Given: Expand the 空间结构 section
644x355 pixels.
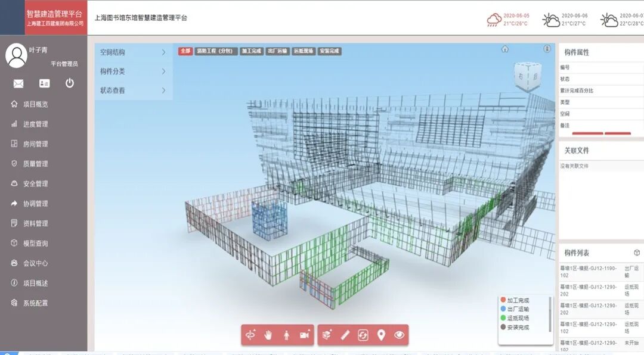Looking at the screenshot, I should pos(134,52).
